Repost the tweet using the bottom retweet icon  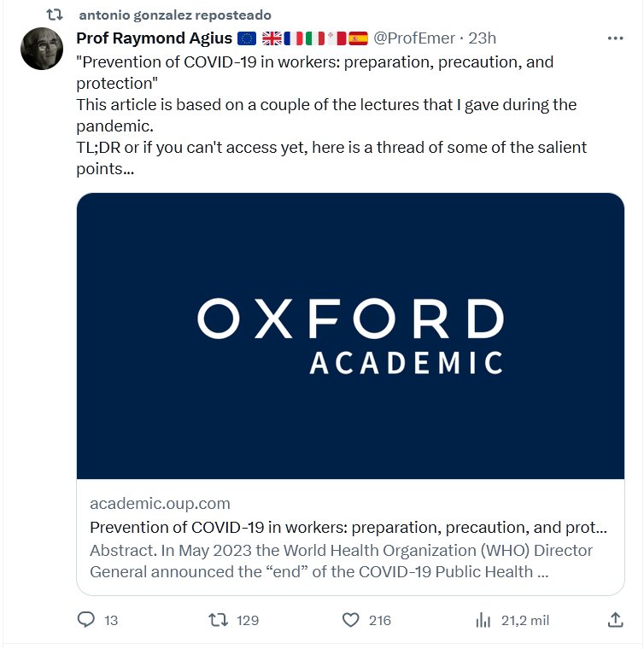point(219,620)
